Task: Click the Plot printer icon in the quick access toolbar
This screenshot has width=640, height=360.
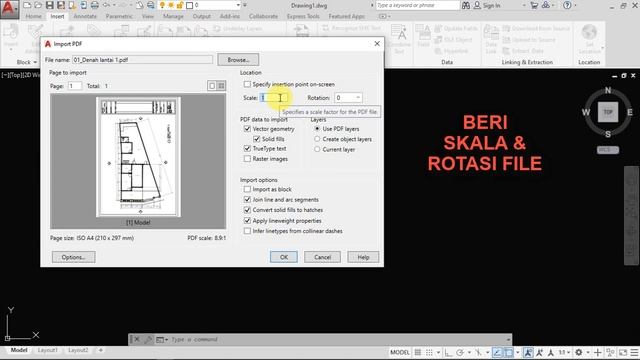Action: [x=95, y=5]
